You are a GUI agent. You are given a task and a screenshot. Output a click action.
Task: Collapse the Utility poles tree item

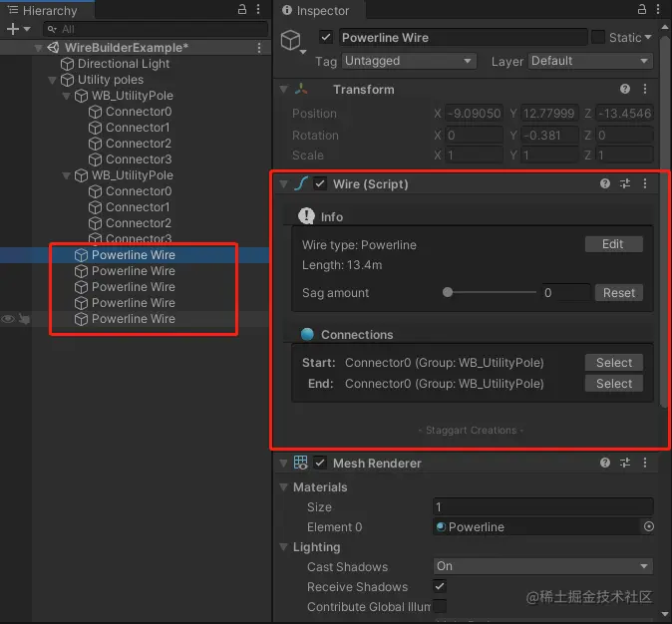click(x=52, y=80)
